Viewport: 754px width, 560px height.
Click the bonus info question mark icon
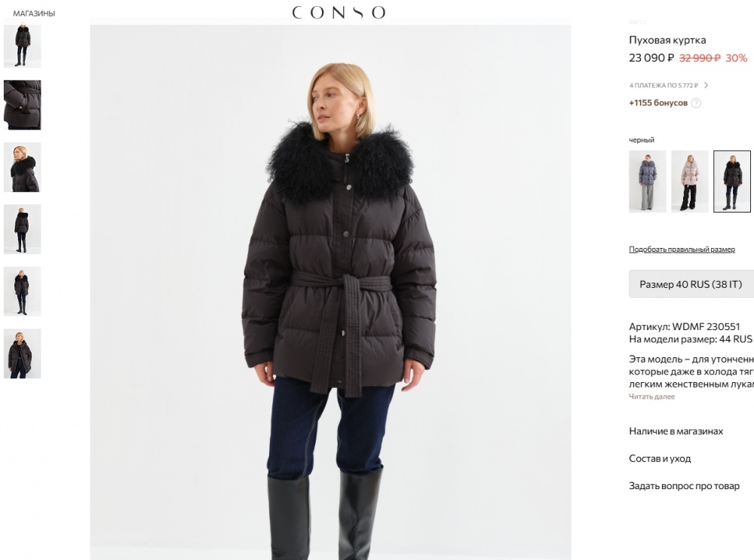click(x=696, y=103)
